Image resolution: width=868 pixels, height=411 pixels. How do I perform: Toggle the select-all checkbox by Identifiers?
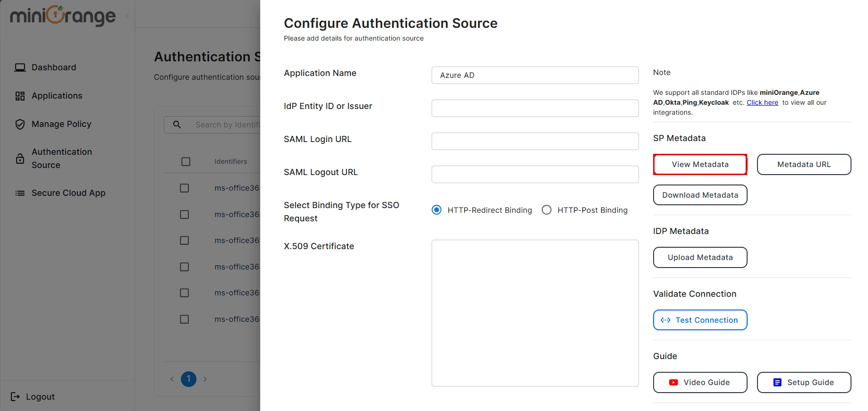pos(186,162)
